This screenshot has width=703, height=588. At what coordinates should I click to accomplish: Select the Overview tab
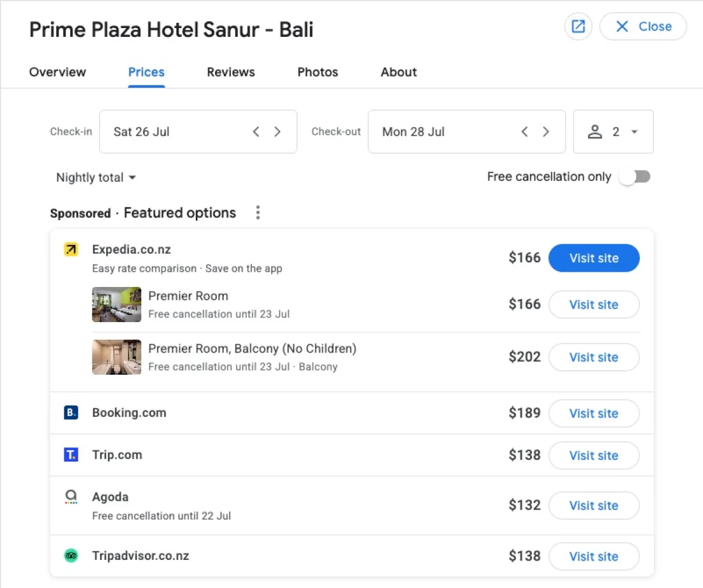click(x=57, y=72)
